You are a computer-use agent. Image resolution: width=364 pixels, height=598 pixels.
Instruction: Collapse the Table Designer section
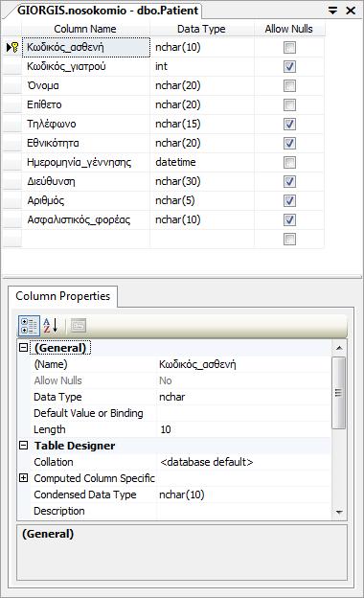coord(24,445)
